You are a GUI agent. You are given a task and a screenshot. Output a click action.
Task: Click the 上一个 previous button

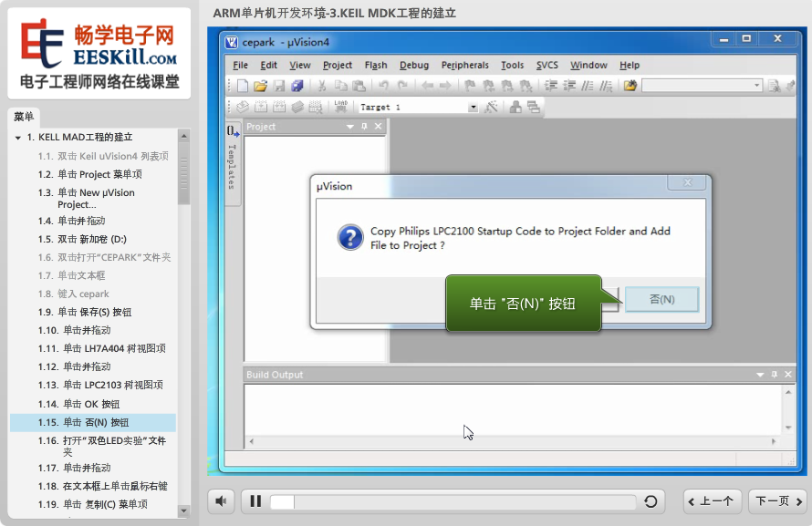[712, 501]
